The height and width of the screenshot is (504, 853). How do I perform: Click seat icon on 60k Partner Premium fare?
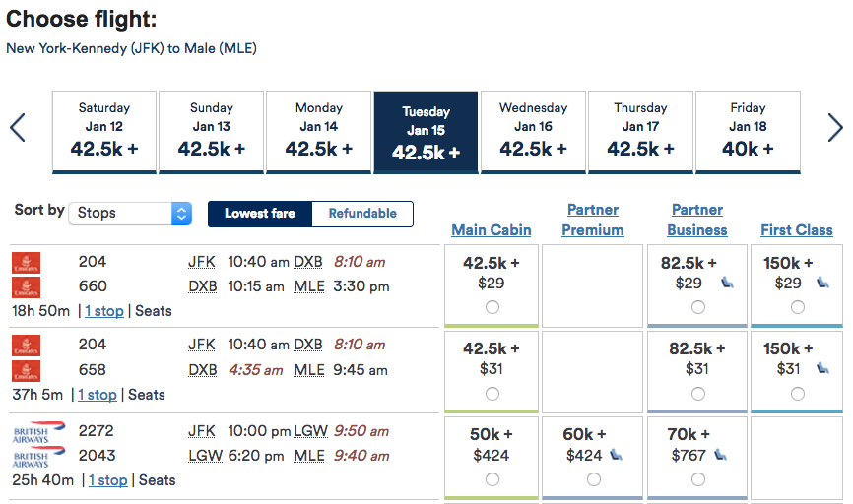pyautogui.click(x=616, y=455)
